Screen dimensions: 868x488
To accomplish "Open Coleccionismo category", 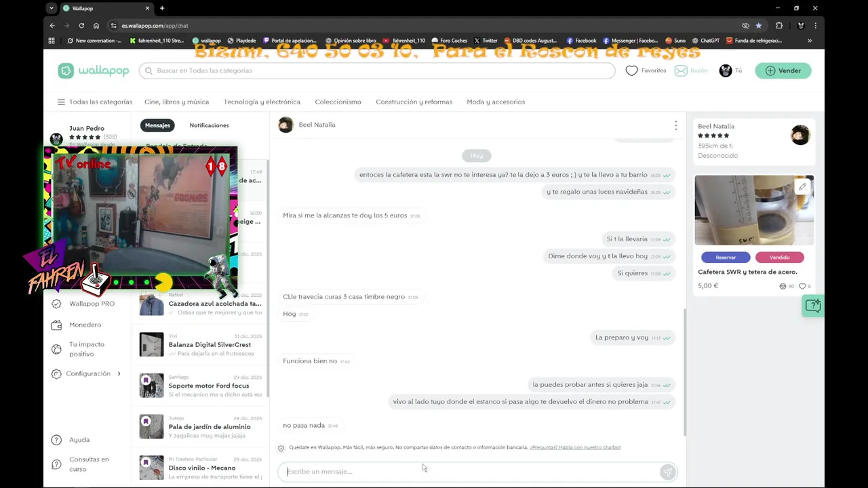I will pos(338,102).
